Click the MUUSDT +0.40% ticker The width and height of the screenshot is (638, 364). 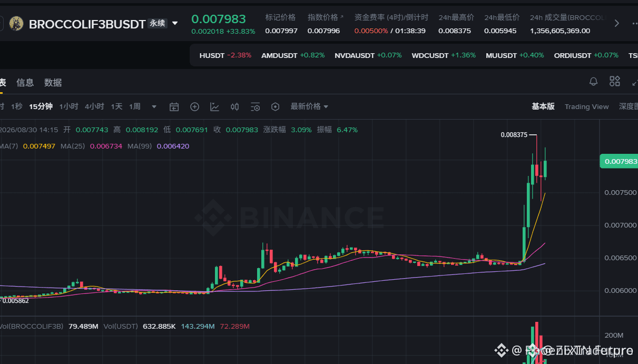click(515, 55)
